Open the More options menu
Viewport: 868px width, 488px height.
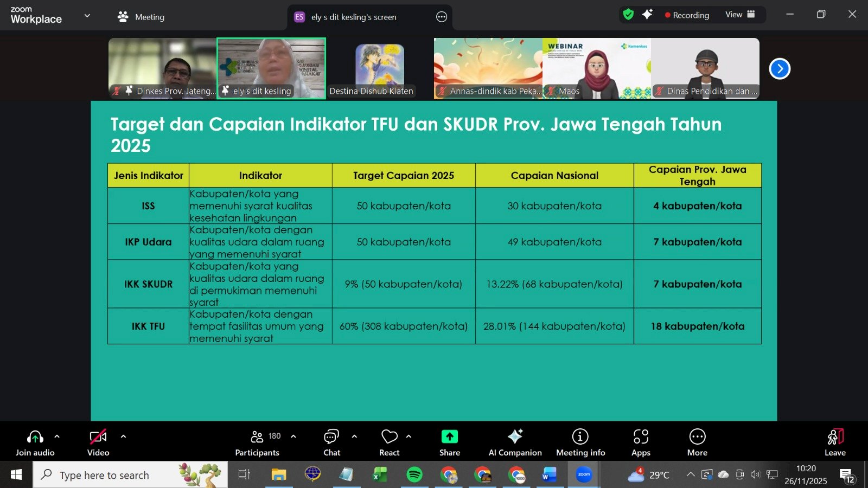pyautogui.click(x=697, y=442)
